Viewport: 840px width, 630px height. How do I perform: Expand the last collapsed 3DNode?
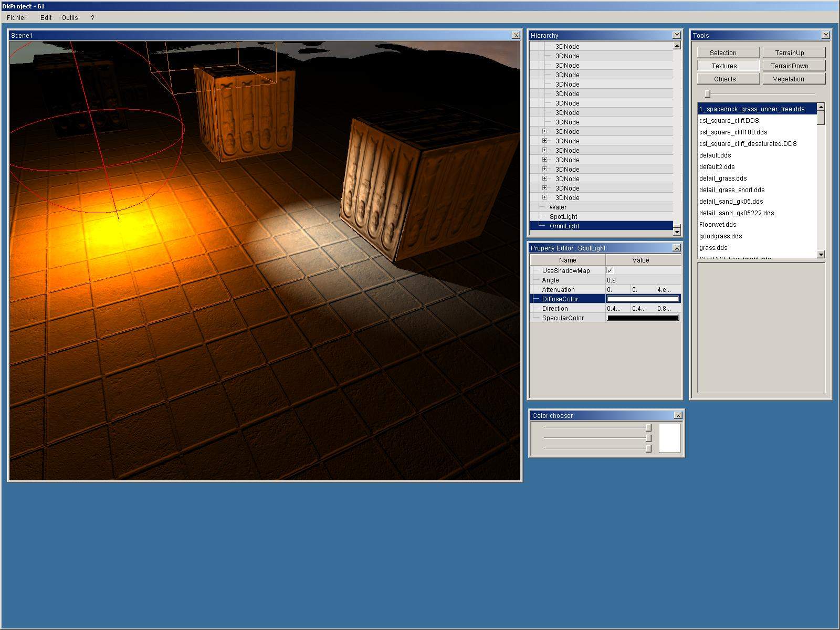point(544,197)
